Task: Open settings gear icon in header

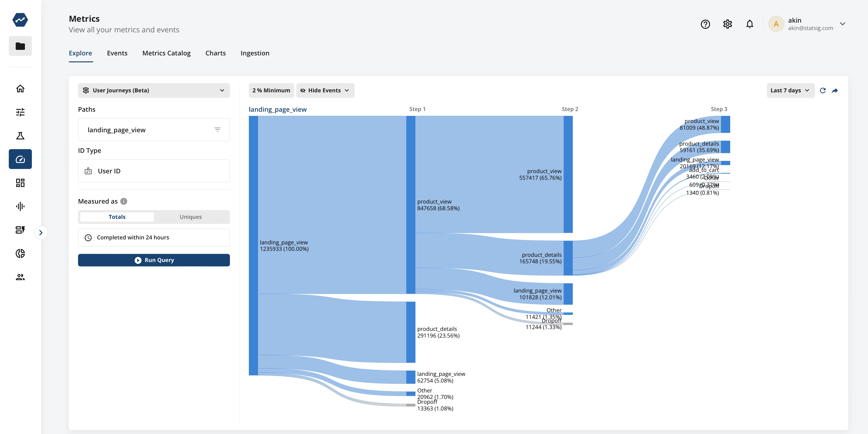Action: pyautogui.click(x=727, y=24)
